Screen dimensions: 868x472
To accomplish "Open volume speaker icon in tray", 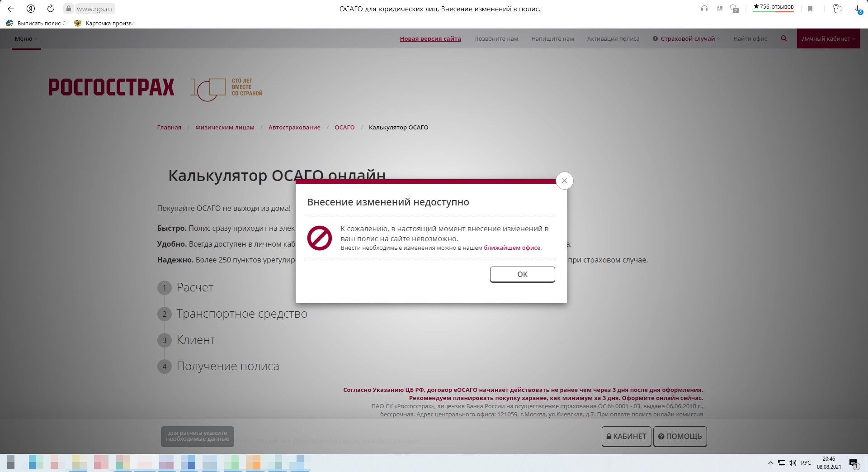I will (793, 463).
